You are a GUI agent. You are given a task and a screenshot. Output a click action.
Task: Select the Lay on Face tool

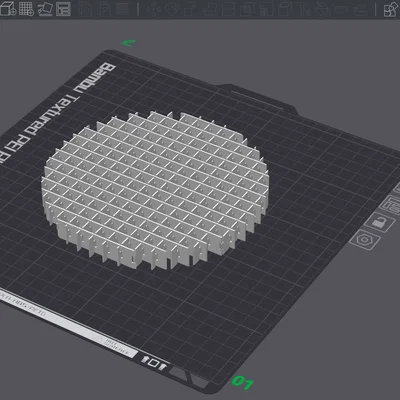209,9
